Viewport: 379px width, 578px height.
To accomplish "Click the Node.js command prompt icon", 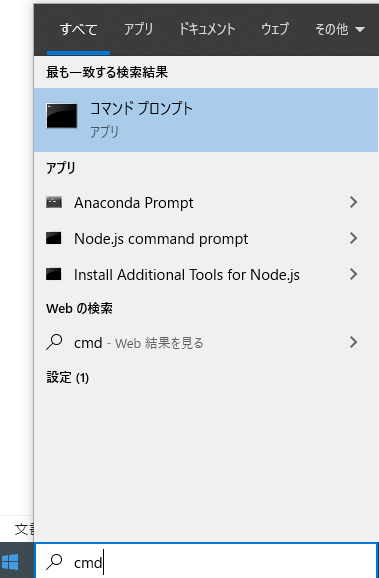I will (x=54, y=238).
